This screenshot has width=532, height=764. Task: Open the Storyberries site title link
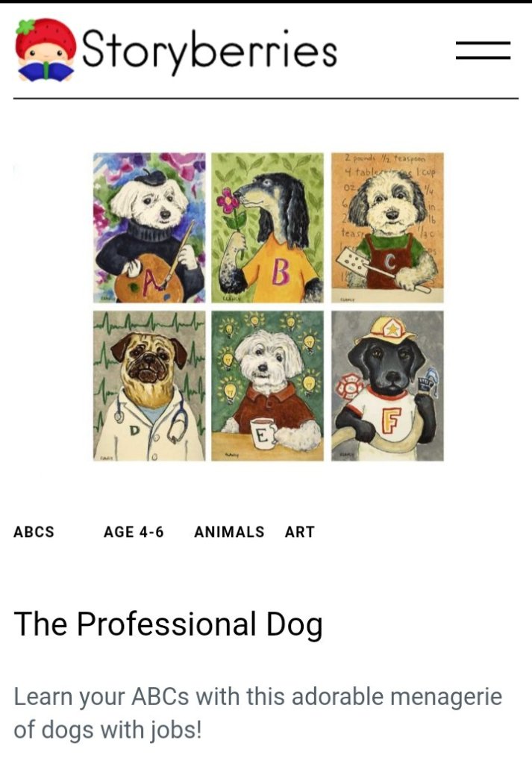(x=210, y=50)
